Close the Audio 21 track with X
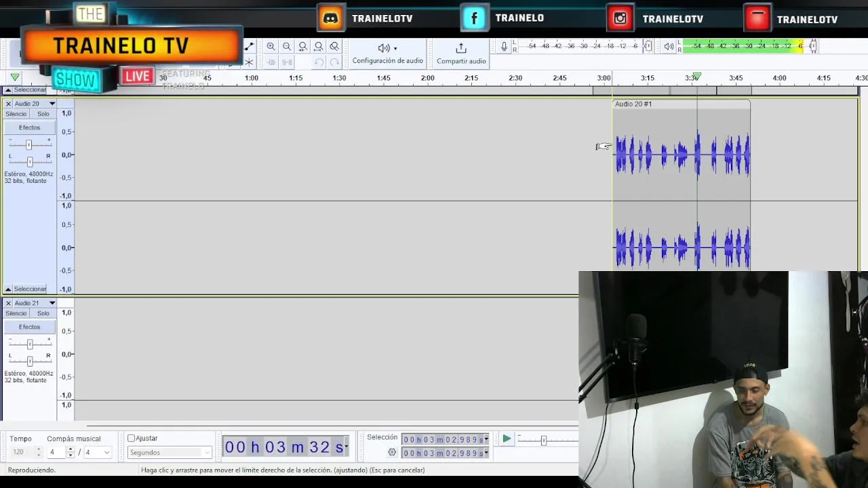Image resolution: width=868 pixels, height=488 pixels. (x=8, y=303)
